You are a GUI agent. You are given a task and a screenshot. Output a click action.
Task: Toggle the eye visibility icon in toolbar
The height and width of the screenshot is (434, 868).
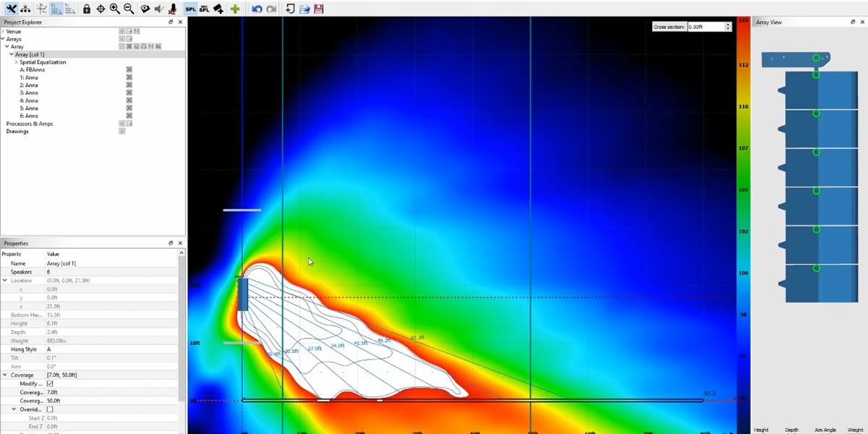click(x=145, y=9)
